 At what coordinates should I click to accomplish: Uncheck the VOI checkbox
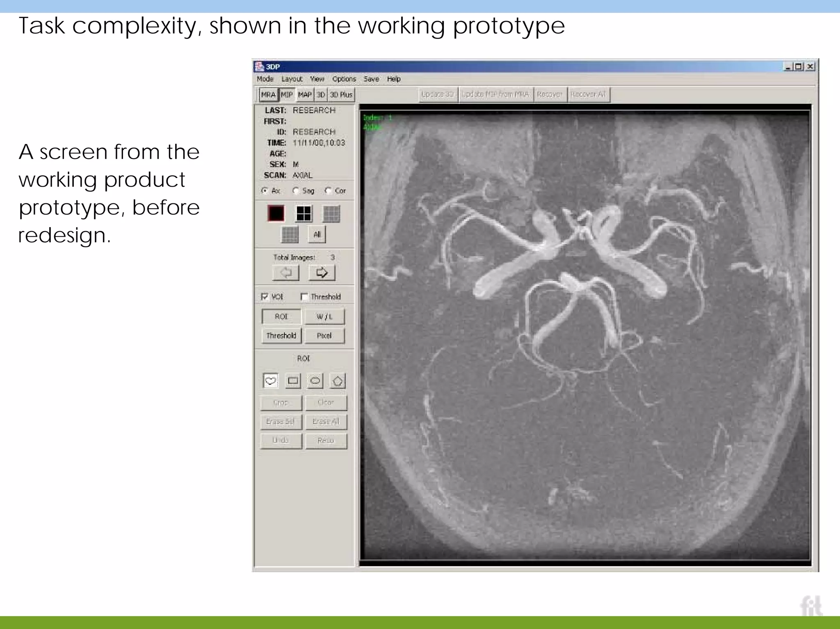click(x=265, y=296)
